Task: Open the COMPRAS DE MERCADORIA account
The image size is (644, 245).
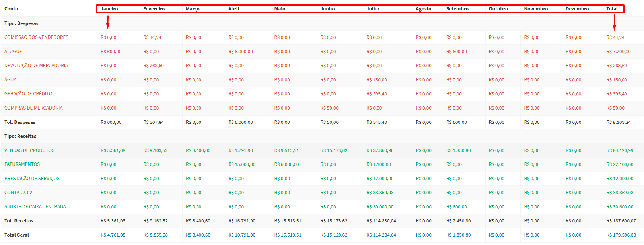Action: (x=33, y=108)
